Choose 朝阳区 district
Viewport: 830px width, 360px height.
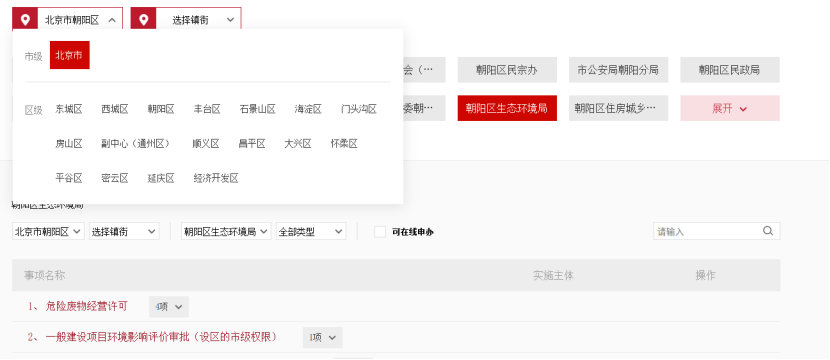161,109
